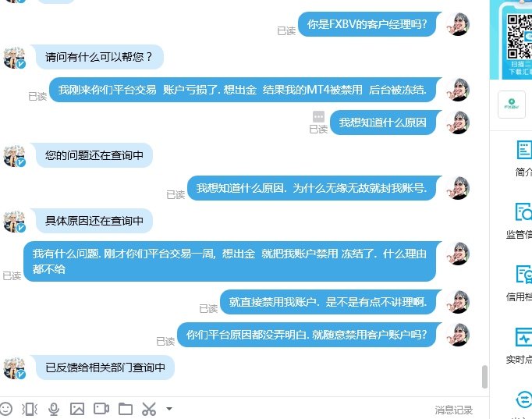Take a screenshot with the scissors icon
The height and width of the screenshot is (419, 532).
tap(149, 409)
